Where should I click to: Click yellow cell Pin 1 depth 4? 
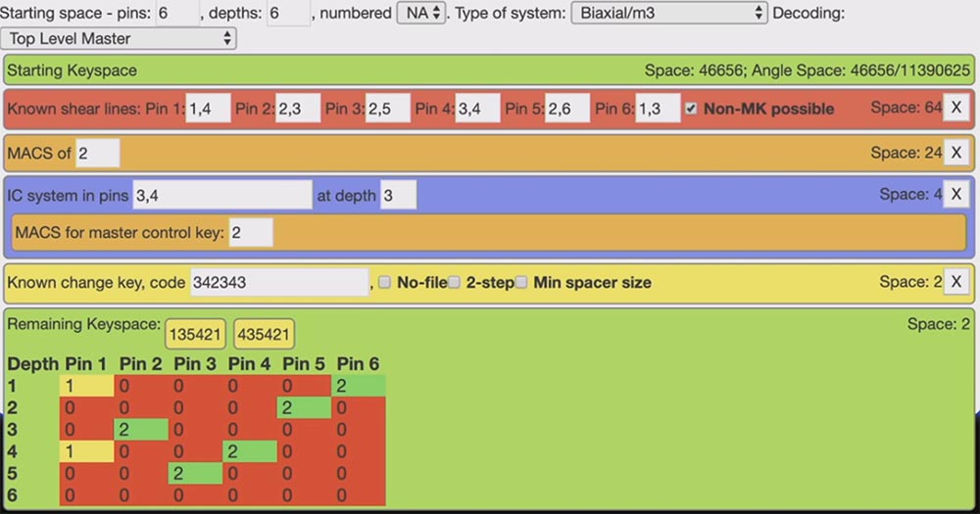[87, 451]
